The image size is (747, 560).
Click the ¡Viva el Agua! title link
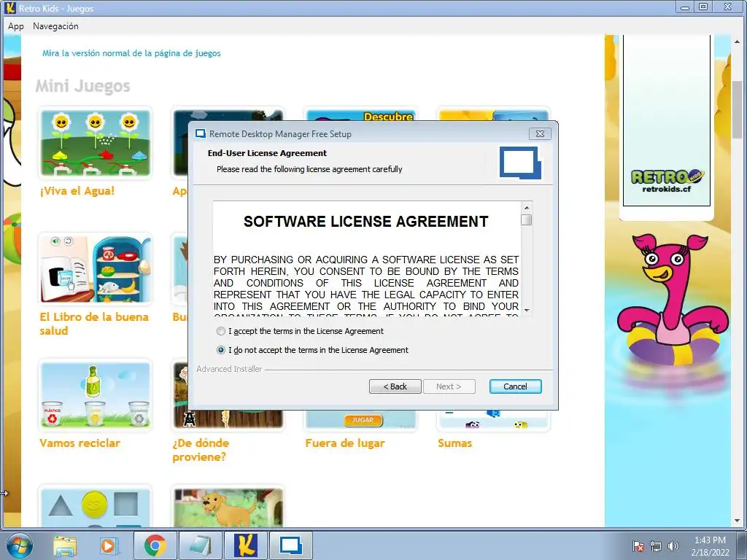click(x=77, y=191)
